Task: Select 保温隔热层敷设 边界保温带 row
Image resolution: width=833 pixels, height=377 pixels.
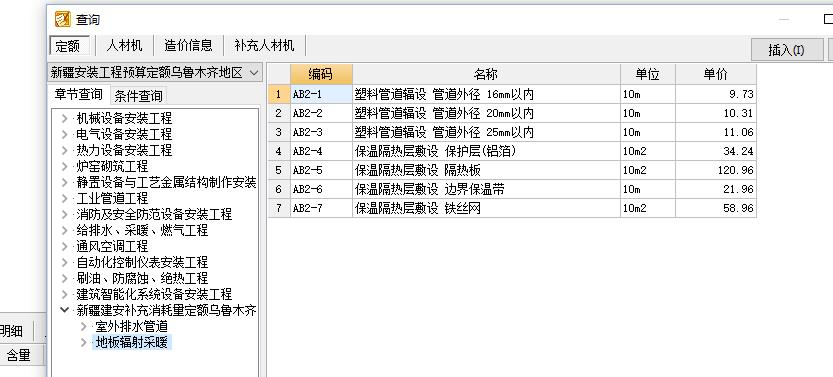Action: click(x=486, y=189)
